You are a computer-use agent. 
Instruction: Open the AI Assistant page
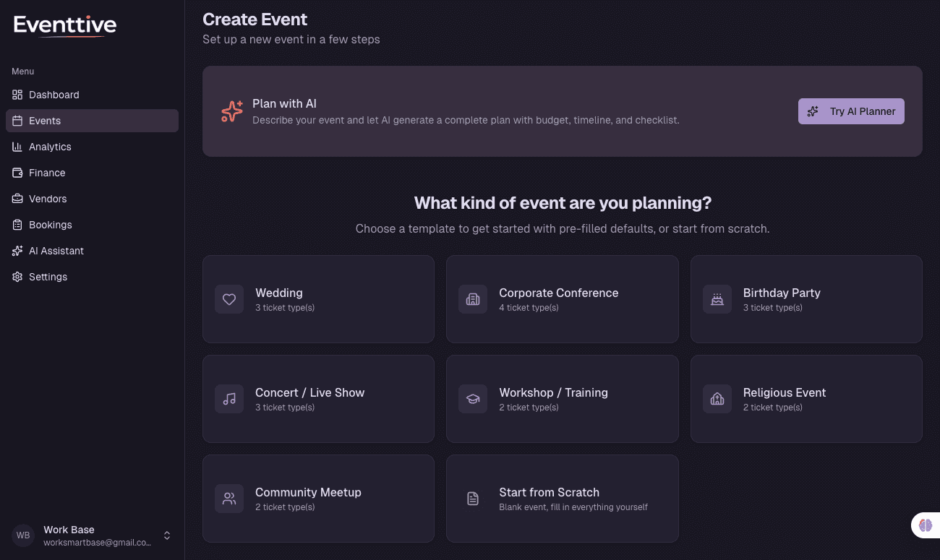56,251
